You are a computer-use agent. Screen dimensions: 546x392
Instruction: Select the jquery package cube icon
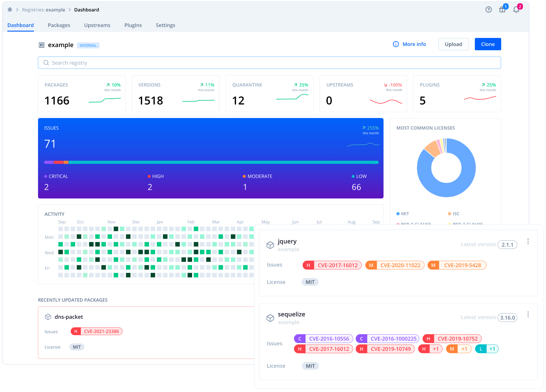pos(270,245)
